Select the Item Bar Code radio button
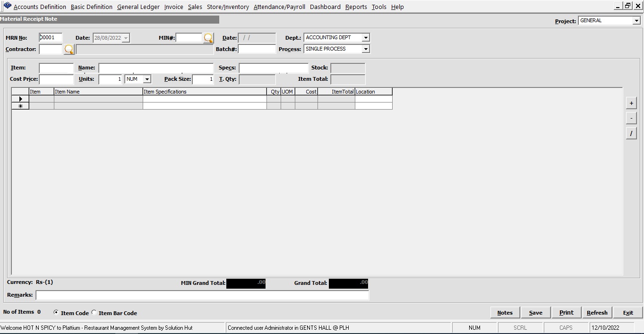The height and width of the screenshot is (334, 644). coord(94,313)
